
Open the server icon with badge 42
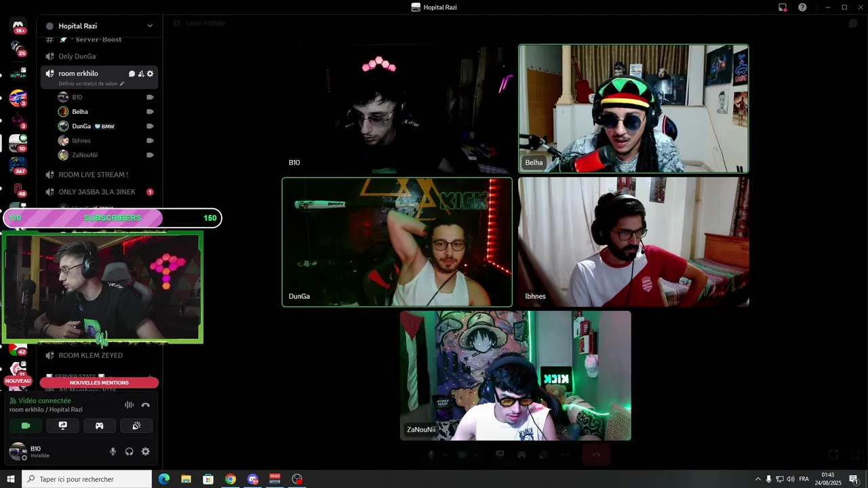pyautogui.click(x=18, y=349)
